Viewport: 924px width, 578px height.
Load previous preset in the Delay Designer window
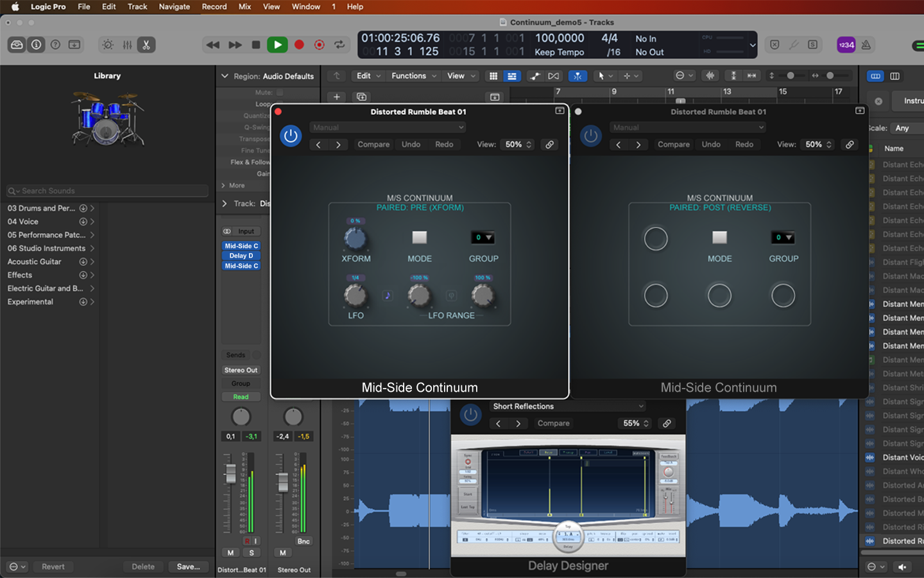click(x=498, y=423)
